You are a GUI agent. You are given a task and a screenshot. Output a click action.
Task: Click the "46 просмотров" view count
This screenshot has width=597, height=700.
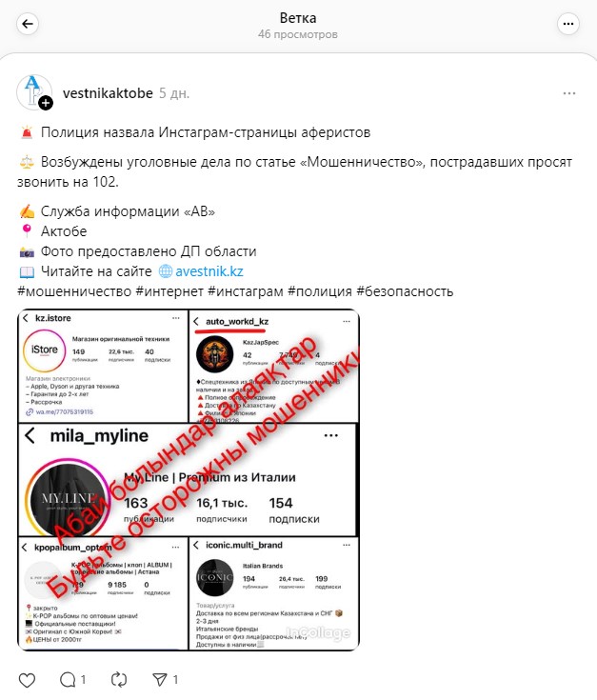tap(298, 34)
